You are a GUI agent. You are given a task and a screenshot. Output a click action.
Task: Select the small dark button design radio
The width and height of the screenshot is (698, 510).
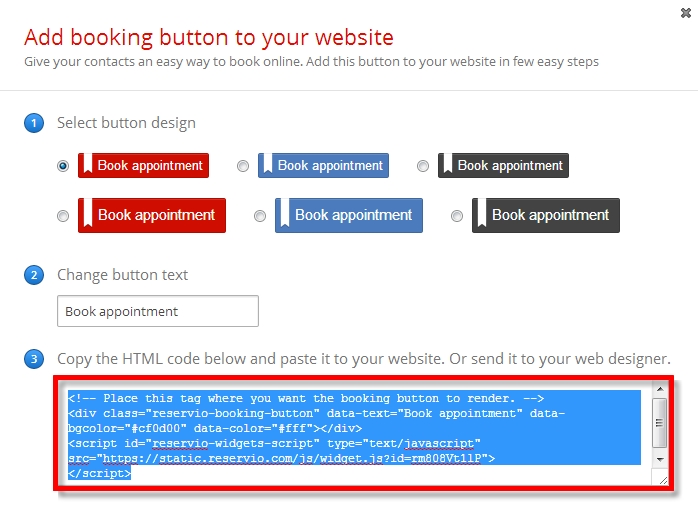(x=423, y=166)
